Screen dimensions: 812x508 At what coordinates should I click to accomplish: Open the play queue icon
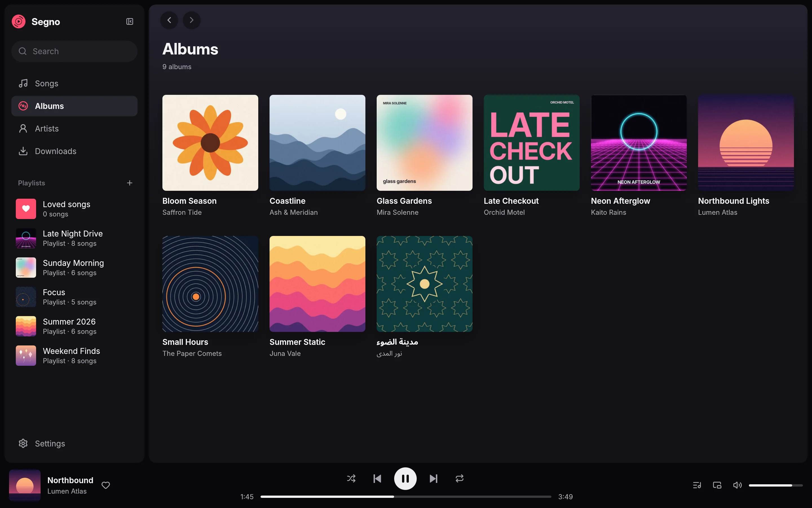coord(697,485)
